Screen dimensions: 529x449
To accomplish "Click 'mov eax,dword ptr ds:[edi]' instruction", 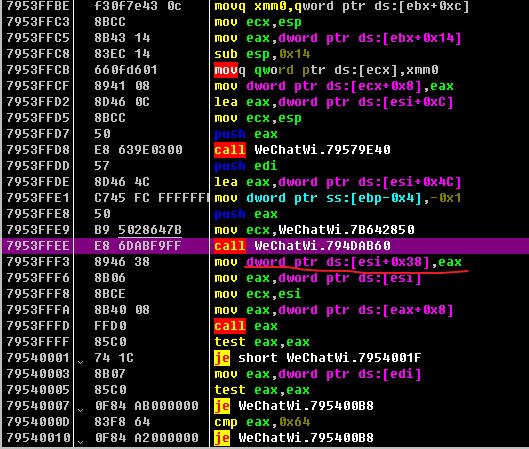I will click(318, 374).
